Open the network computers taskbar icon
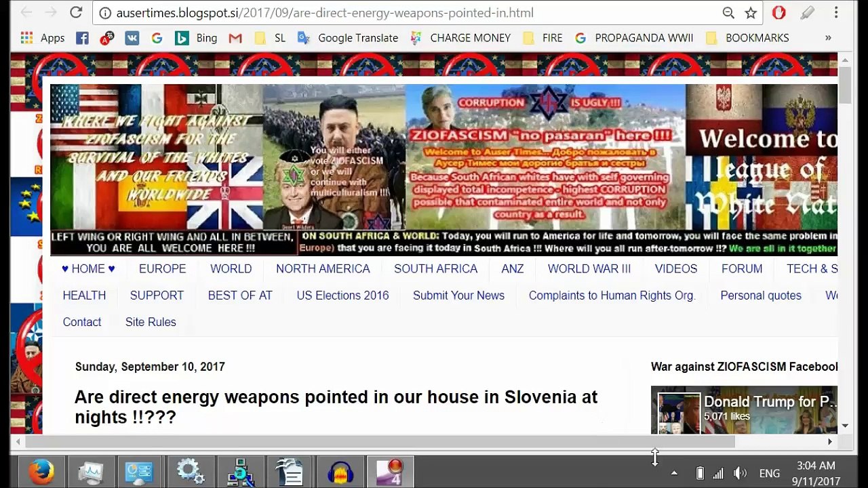 241,472
